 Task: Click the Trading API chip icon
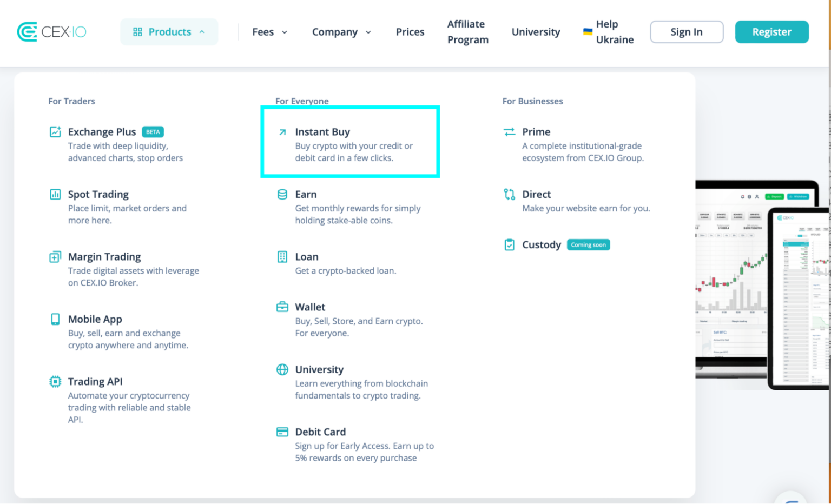(55, 381)
